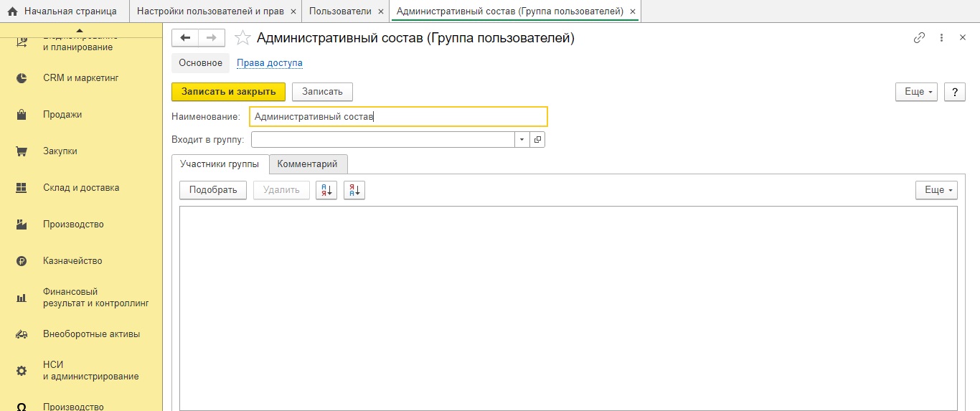The width and height of the screenshot is (980, 411).
Task: Switch to Начальная страница tab
Action: point(65,11)
